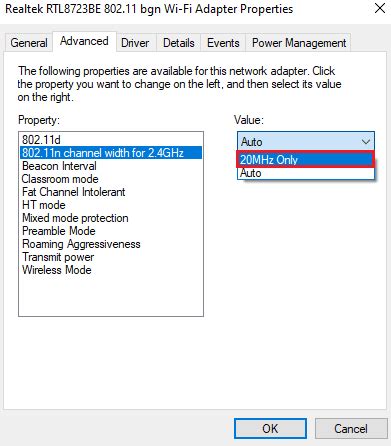Close the Adapter Properties dialog

(380, 8)
